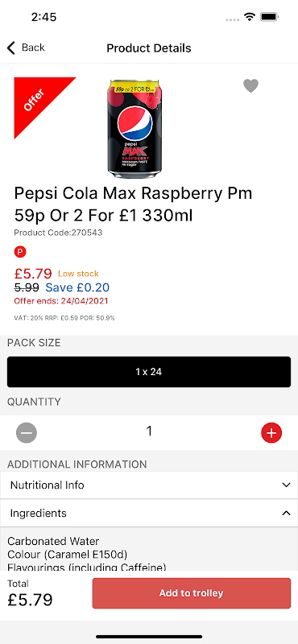Tap the Wi-Fi status icon
The image size is (298, 644).
pyautogui.click(x=249, y=17)
